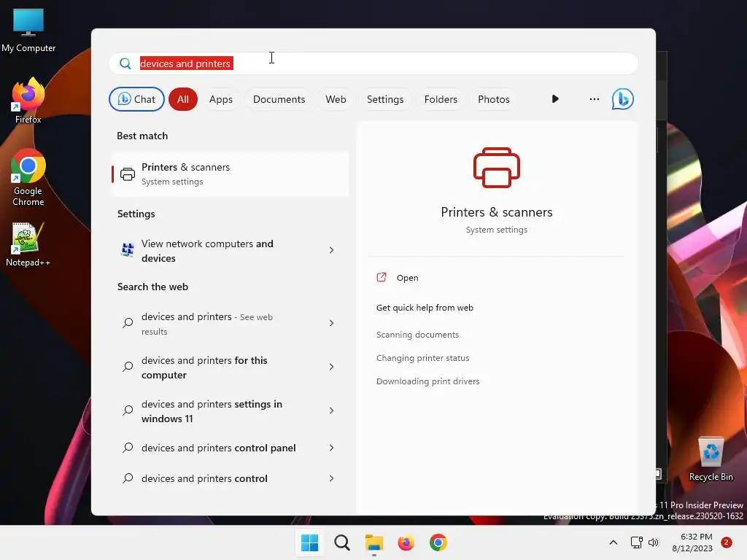Click the volume speaker tray icon
The image size is (747, 560).
[654, 542]
